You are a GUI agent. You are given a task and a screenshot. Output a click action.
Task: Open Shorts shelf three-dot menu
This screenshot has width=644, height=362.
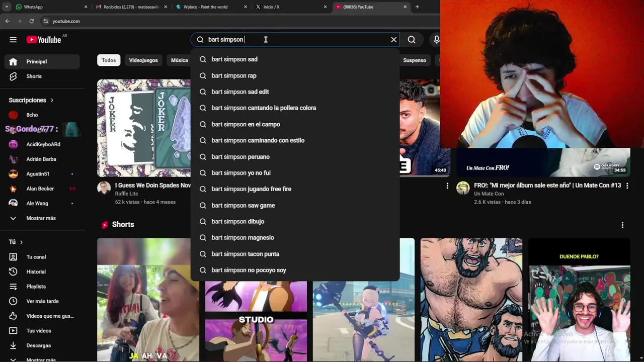pos(622,225)
